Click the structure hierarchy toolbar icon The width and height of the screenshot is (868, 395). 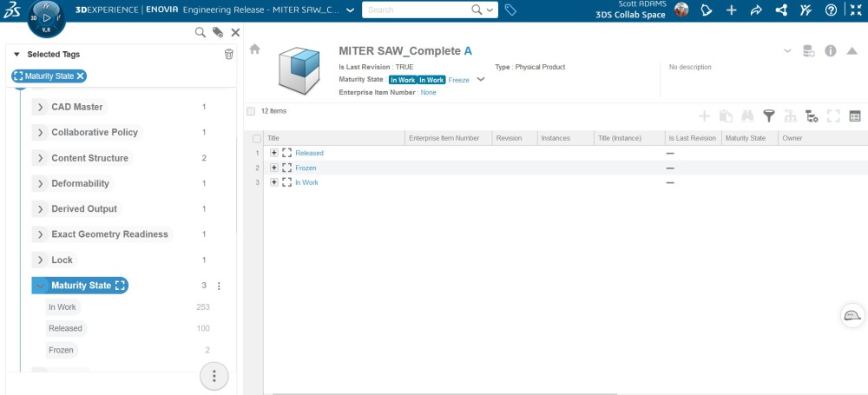(x=791, y=115)
